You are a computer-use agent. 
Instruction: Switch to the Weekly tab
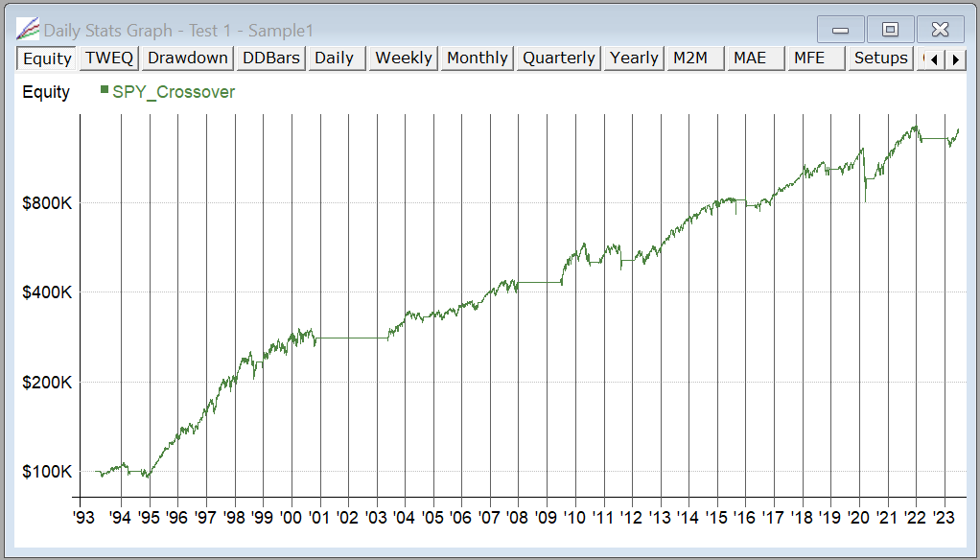tap(404, 58)
